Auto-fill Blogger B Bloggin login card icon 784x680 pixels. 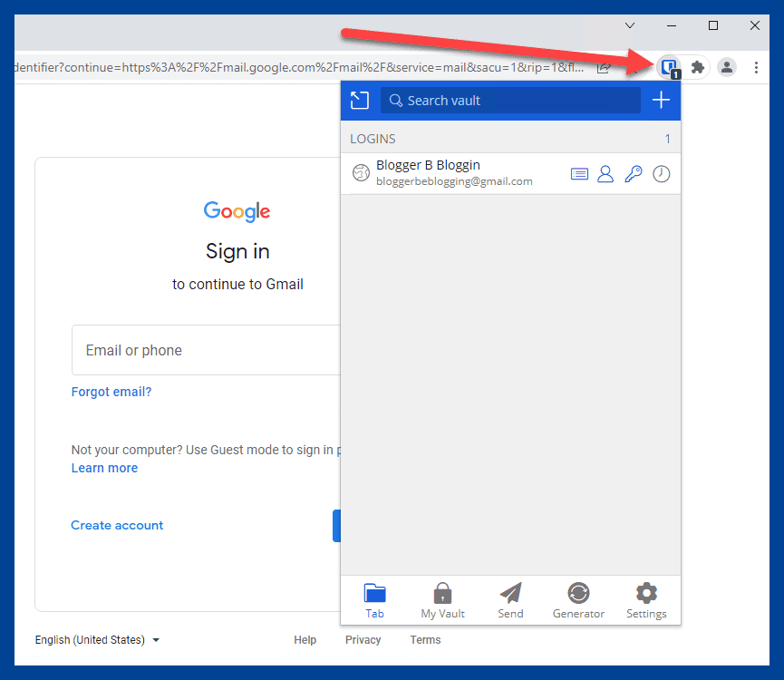tap(579, 174)
